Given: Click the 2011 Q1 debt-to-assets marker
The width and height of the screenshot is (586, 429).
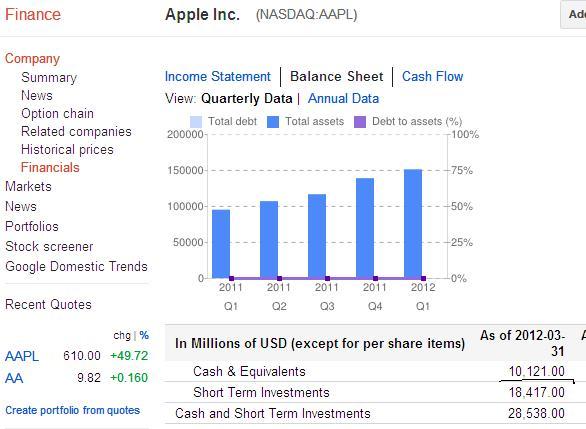Looking at the screenshot, I should [x=231, y=278].
